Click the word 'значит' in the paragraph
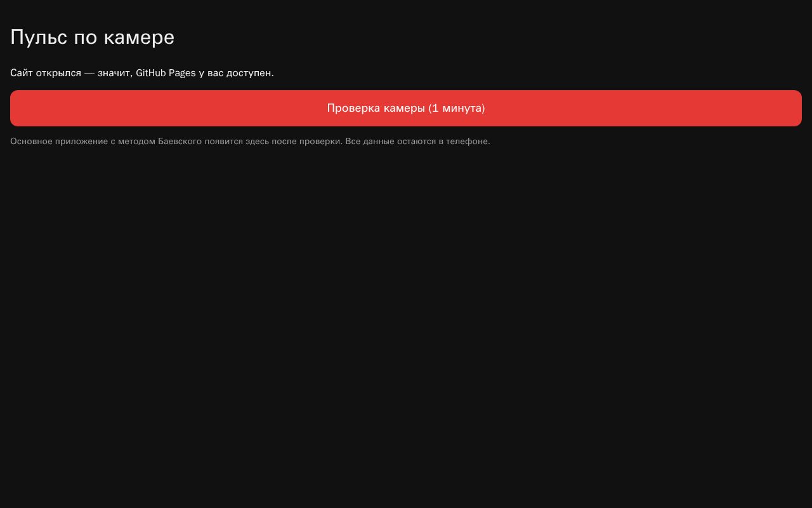Screen dimensions: 812x508 tap(114, 73)
